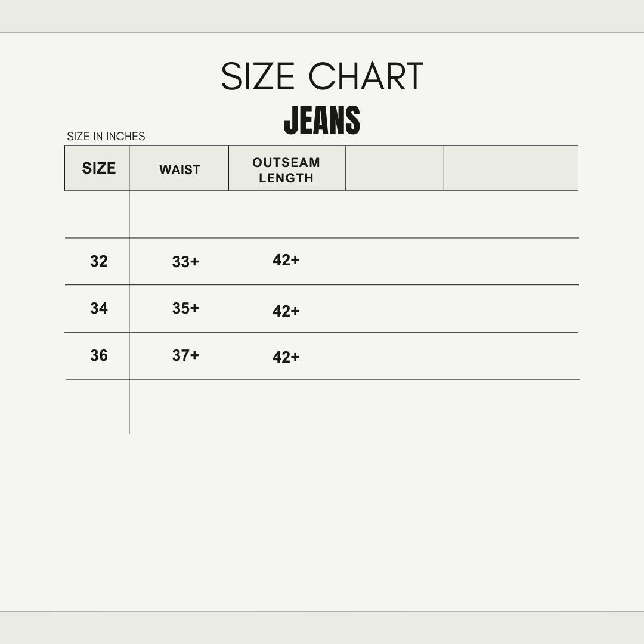Screen dimensions: 644x644
Task: Click the size 32 cell
Action: point(99,261)
